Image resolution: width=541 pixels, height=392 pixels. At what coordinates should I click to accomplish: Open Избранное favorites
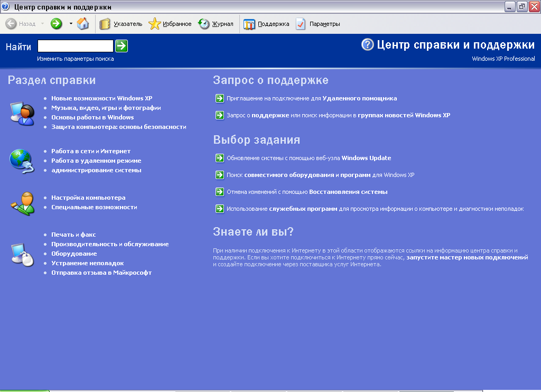pyautogui.click(x=170, y=24)
